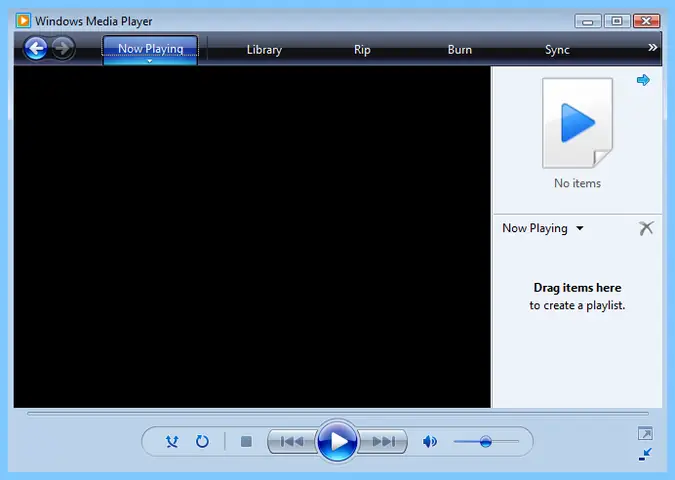Click the seek bar above controls
675x480 pixels.
pyautogui.click(x=338, y=414)
